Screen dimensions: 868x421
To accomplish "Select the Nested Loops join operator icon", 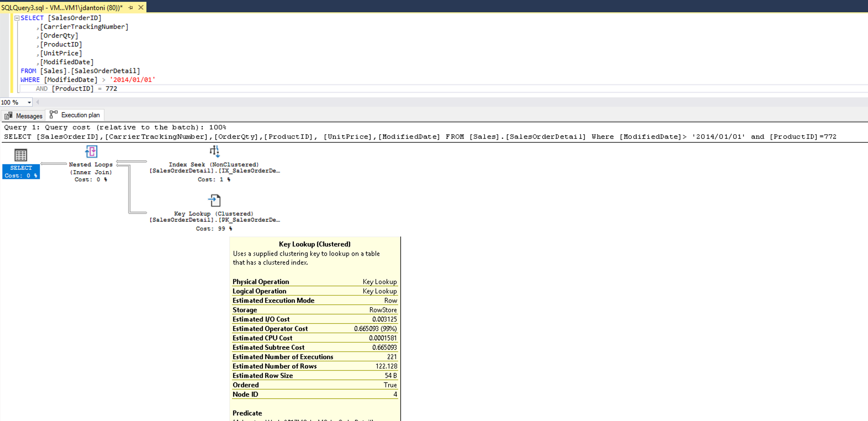I will tap(91, 152).
